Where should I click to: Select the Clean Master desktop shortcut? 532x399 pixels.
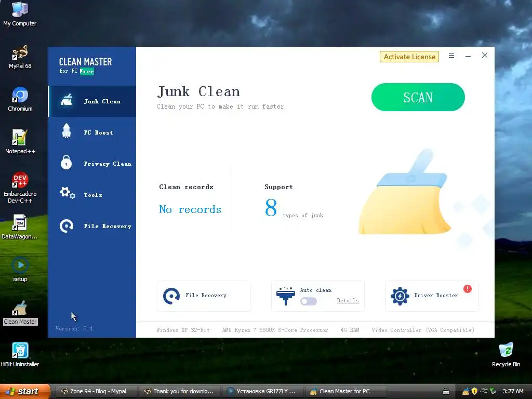[x=20, y=313]
